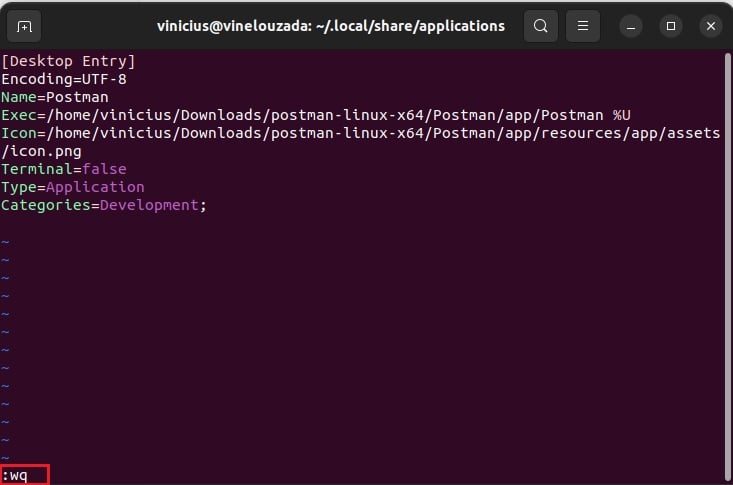This screenshot has height=485, width=733.
Task: Minimize the terminal window
Action: click(x=631, y=26)
